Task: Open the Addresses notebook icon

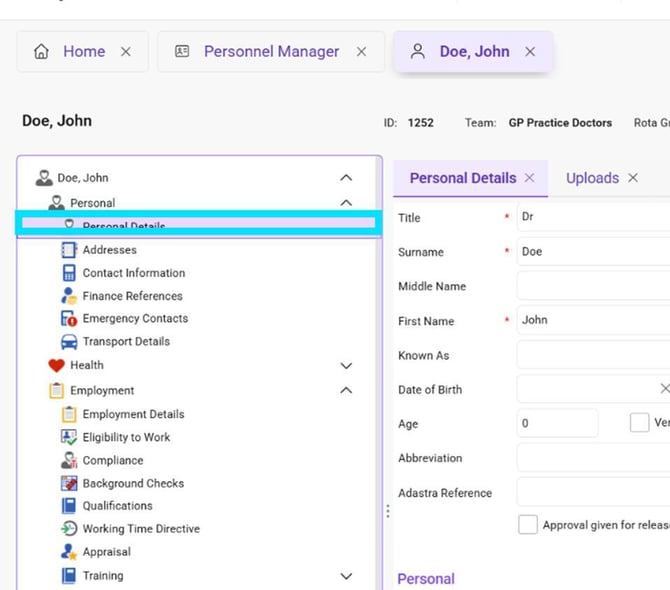Action: point(69,250)
